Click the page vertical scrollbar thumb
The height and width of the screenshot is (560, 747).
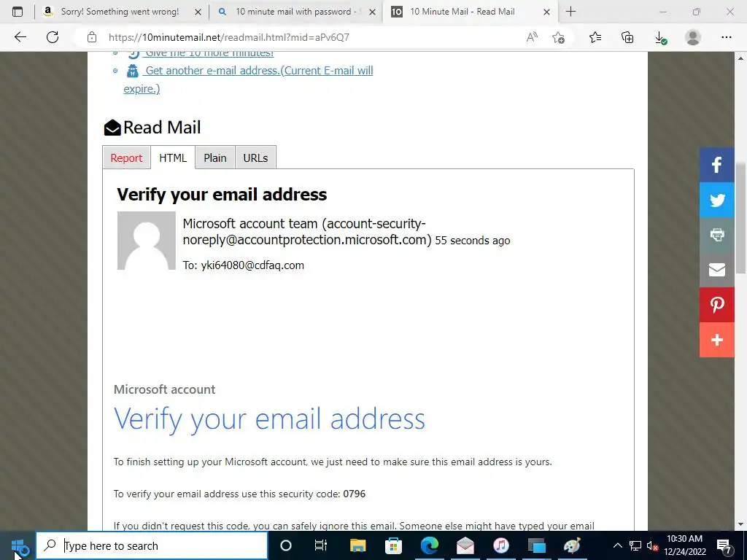coord(740,217)
